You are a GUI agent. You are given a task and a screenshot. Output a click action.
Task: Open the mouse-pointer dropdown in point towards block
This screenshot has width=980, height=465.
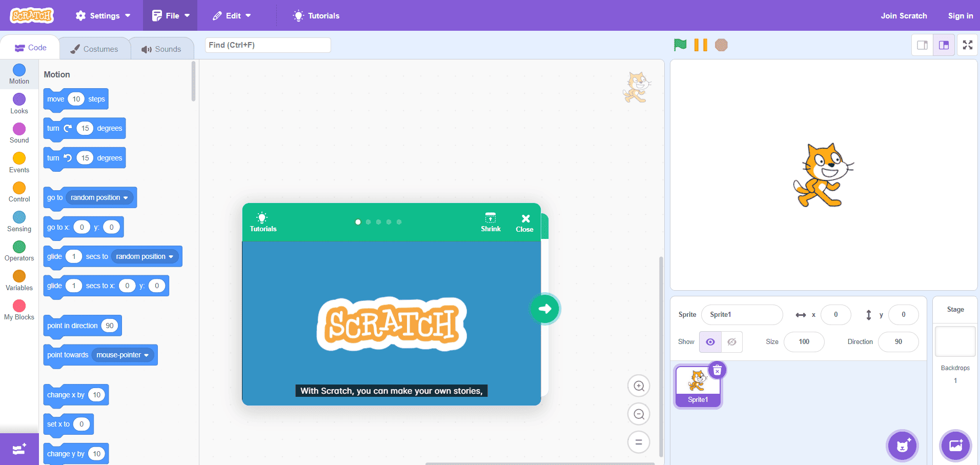(x=122, y=355)
